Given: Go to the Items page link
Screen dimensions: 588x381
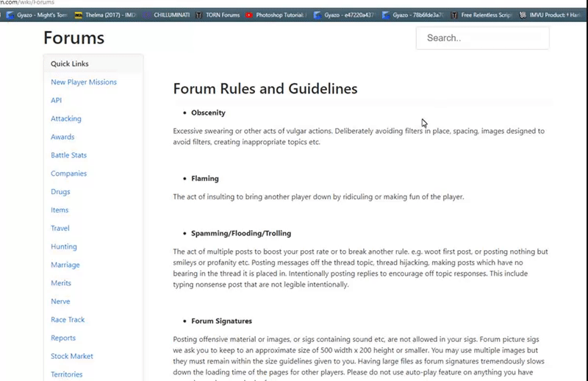Looking at the screenshot, I should pyautogui.click(x=60, y=210).
